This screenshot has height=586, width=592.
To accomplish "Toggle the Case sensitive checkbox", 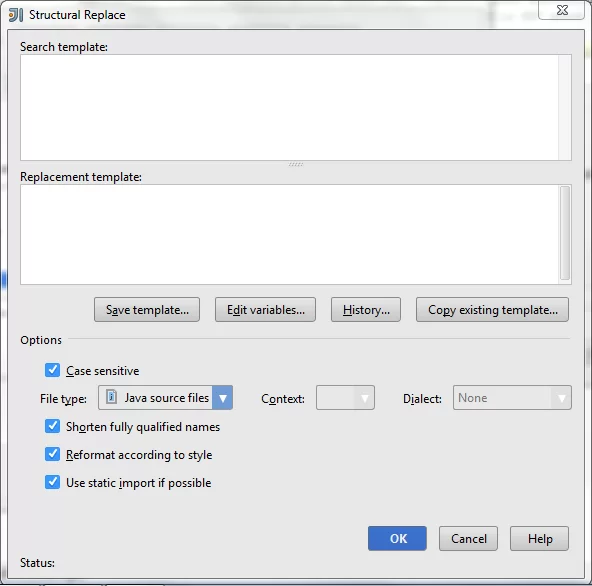I will tap(52, 370).
